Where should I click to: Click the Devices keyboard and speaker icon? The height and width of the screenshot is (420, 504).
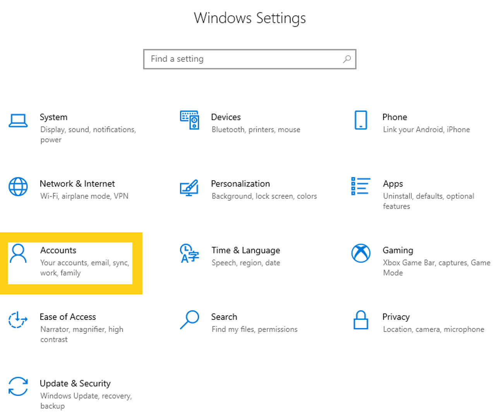click(x=190, y=120)
